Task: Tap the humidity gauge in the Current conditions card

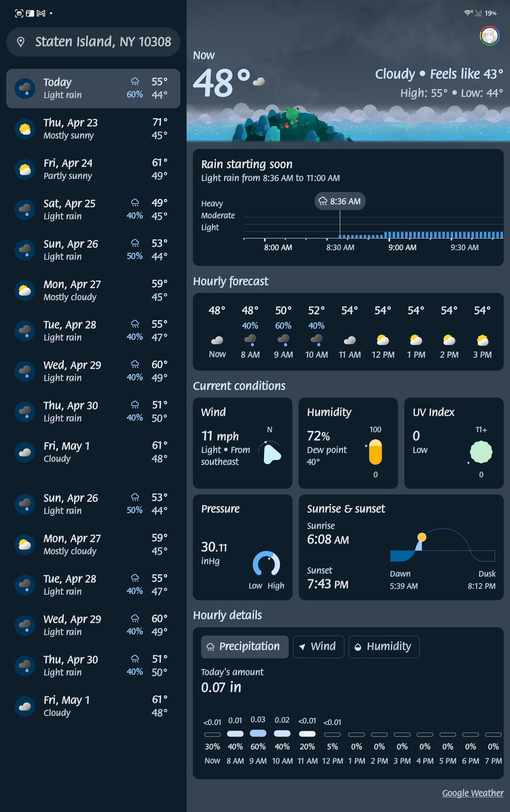Action: point(376,452)
